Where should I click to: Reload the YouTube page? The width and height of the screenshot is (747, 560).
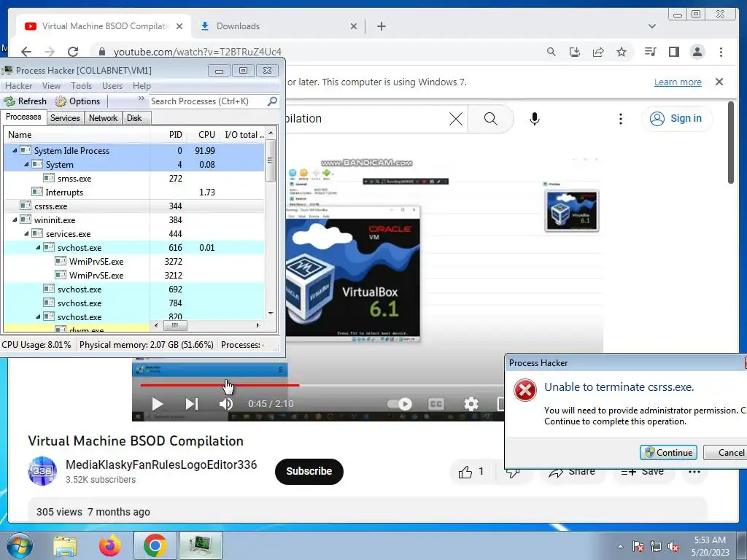73,52
